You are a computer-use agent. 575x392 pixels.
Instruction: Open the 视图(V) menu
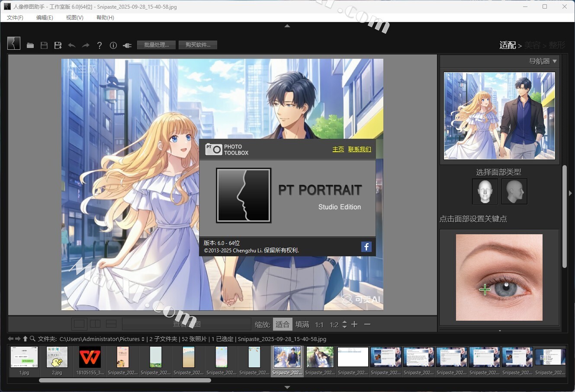coord(74,18)
